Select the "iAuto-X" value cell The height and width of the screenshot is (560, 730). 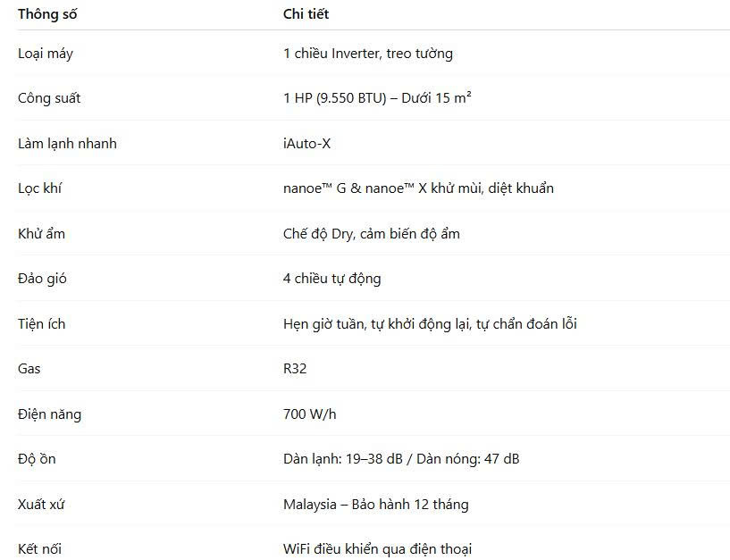pyautogui.click(x=306, y=144)
